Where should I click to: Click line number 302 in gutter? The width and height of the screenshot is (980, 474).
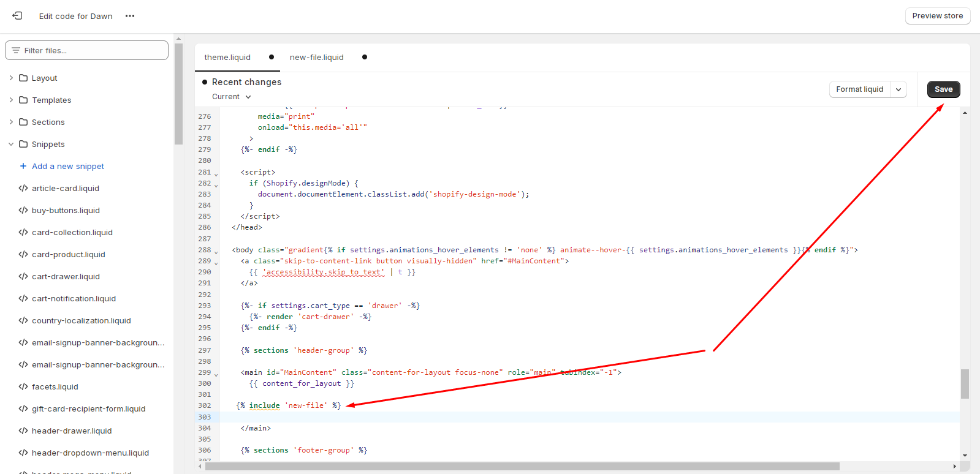[204, 405]
